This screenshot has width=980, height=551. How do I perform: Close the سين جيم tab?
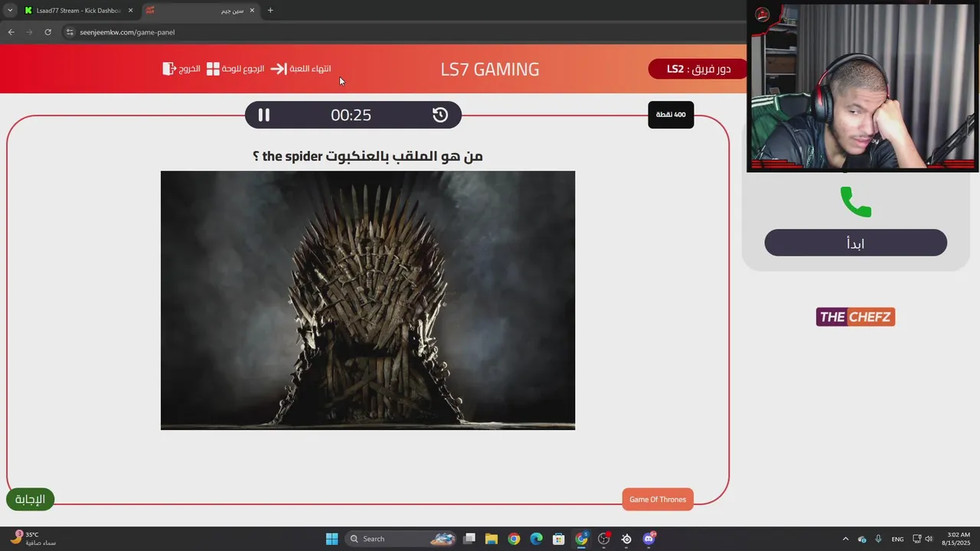pyautogui.click(x=252, y=11)
